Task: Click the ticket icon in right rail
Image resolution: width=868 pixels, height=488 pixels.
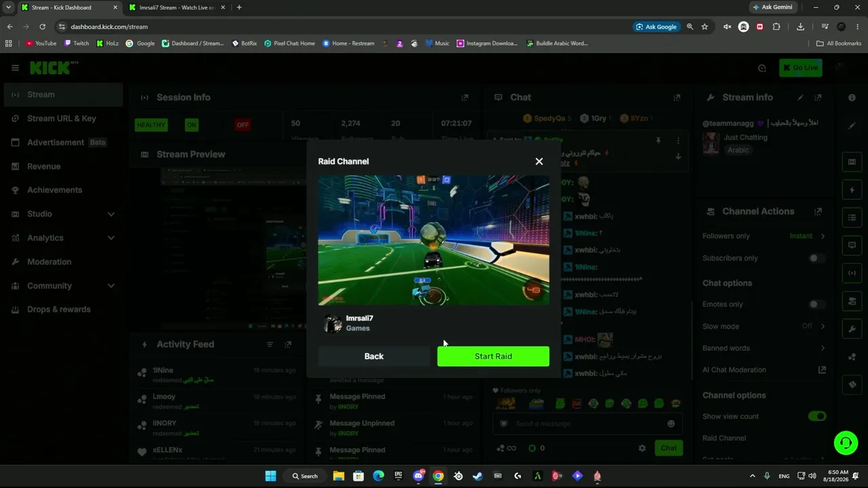Action: click(852, 385)
